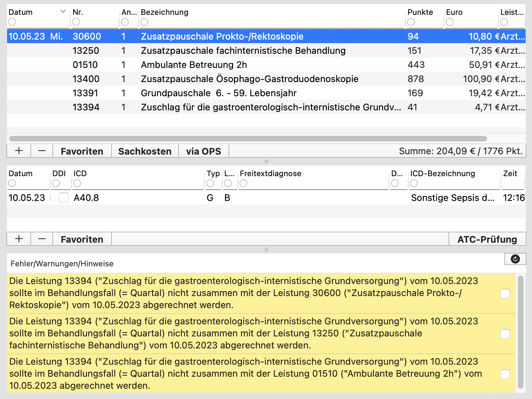
Task: Add a new diagnosis with the plus button
Action: click(x=19, y=239)
